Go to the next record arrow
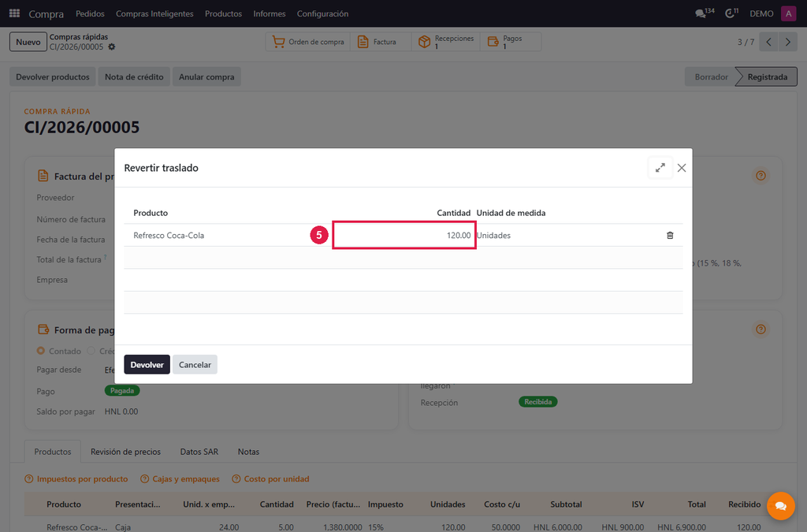Image resolution: width=807 pixels, height=532 pixels. click(787, 43)
